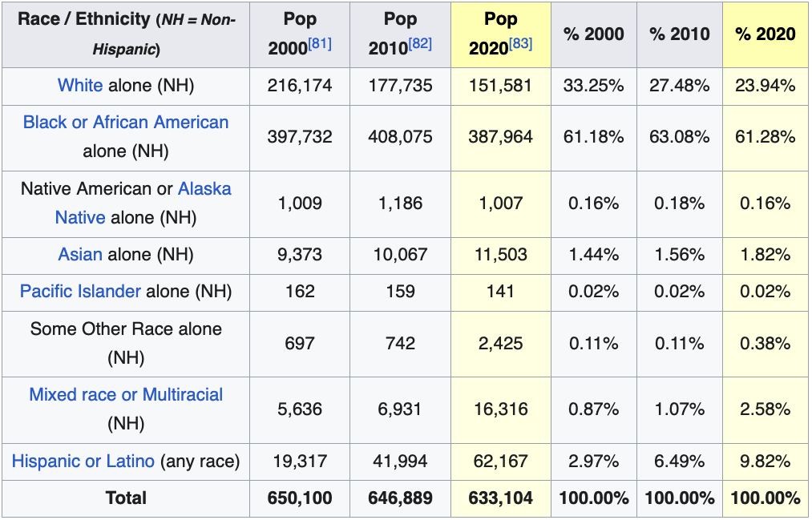
Task: Click the 2010 Hispanic population value 41,994
Action: point(400,462)
